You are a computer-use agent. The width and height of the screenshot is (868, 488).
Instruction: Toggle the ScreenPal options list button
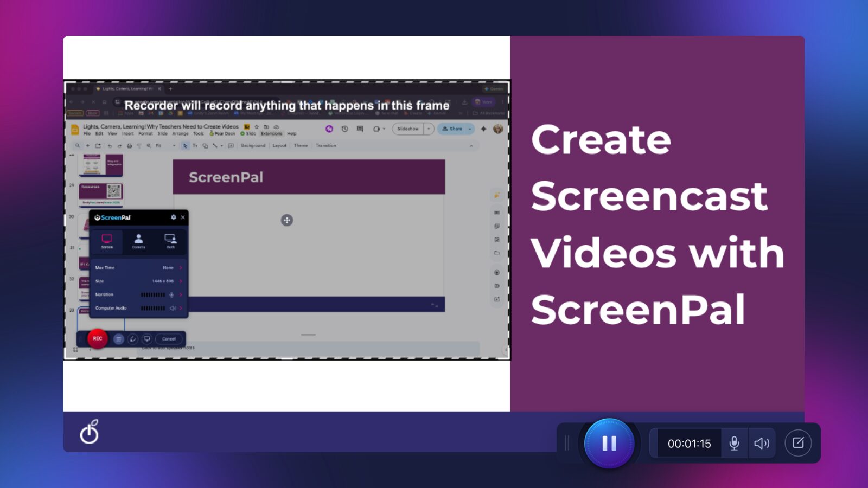(119, 339)
